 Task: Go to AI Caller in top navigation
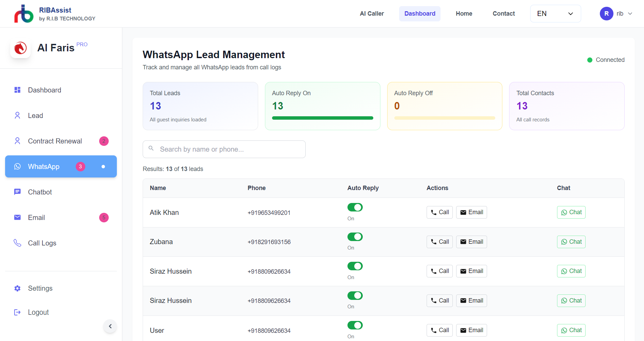[x=372, y=14]
